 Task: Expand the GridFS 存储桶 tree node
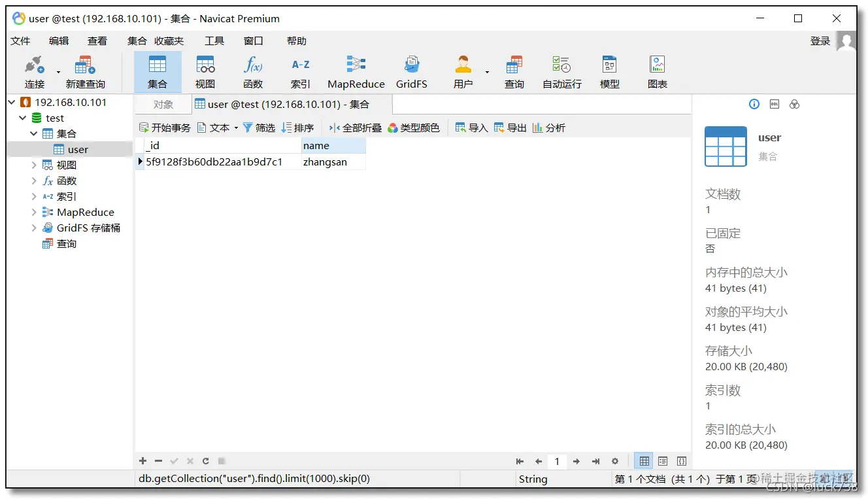[x=34, y=228]
